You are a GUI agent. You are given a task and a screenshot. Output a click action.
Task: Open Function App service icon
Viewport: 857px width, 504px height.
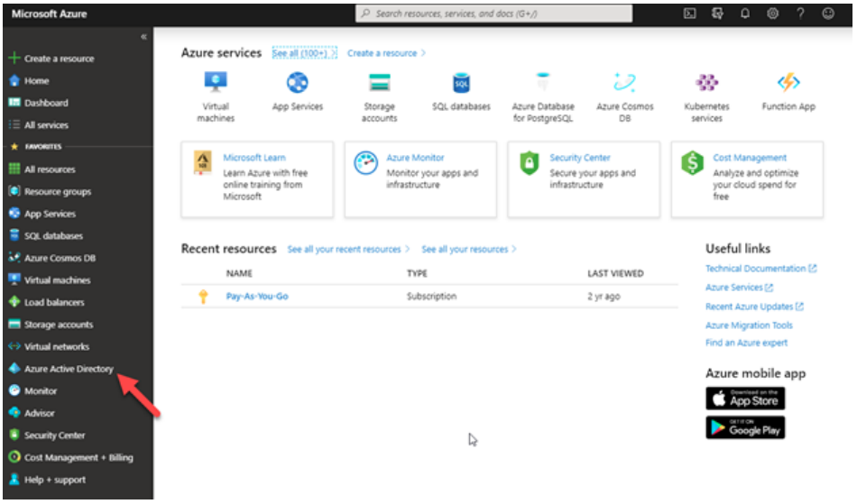(x=788, y=82)
